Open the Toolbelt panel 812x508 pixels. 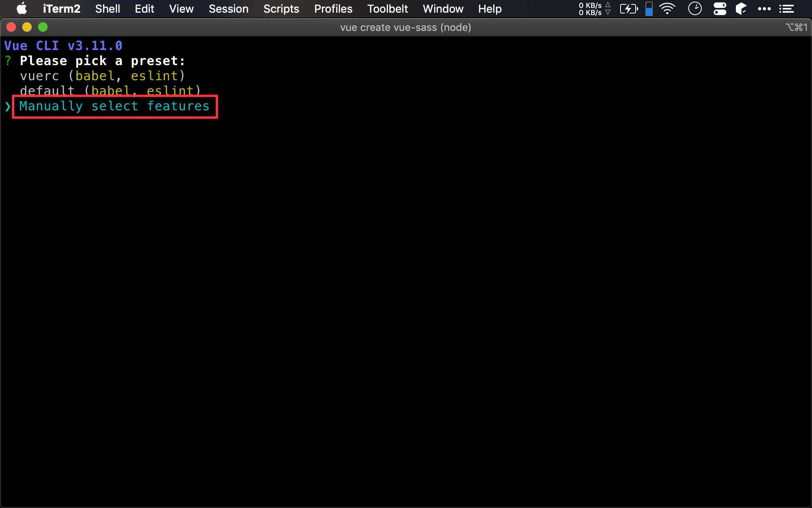[x=387, y=9]
